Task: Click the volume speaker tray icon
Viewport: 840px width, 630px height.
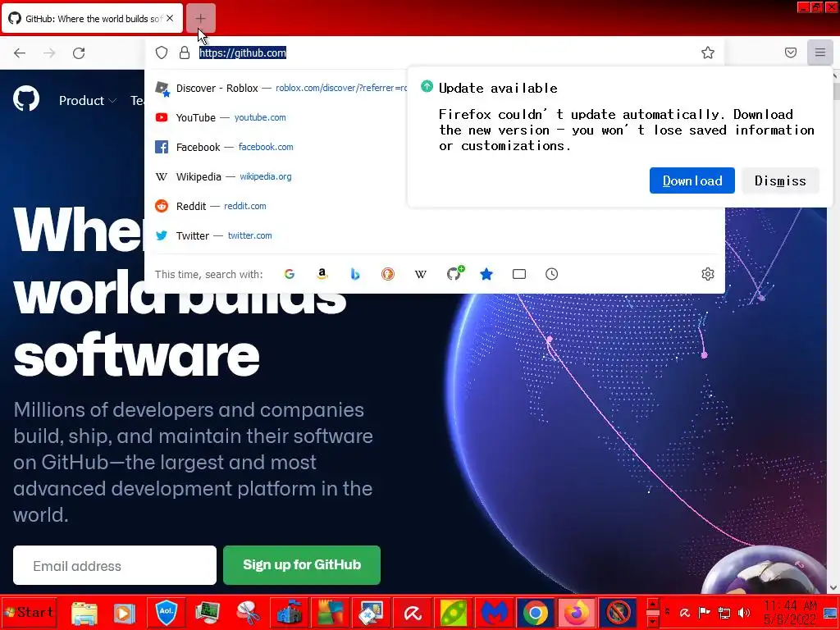Action: click(743, 612)
